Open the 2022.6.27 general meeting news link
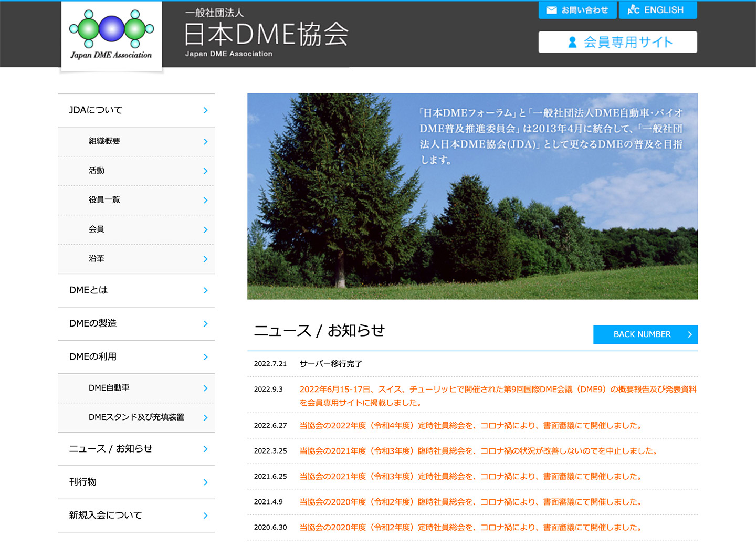The image size is (756, 546). coord(469,425)
